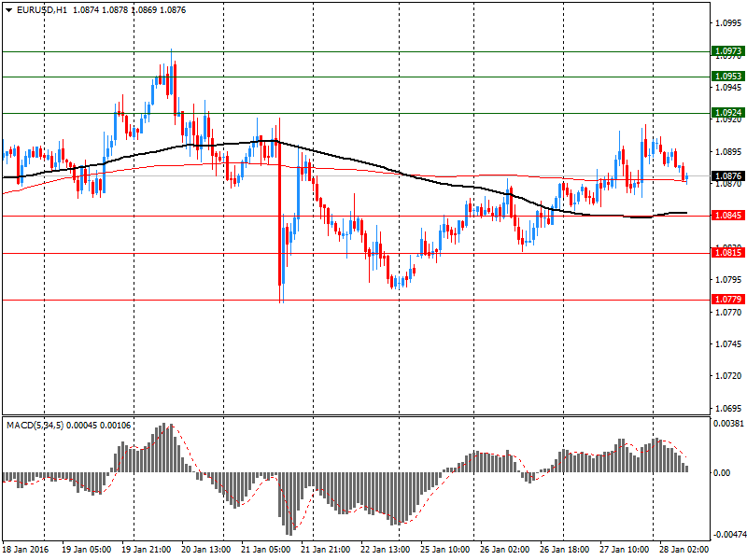Screen dimensions: 747x560
Task: Click the 20 Jan 13:00 time axis label
Action: pos(205,549)
